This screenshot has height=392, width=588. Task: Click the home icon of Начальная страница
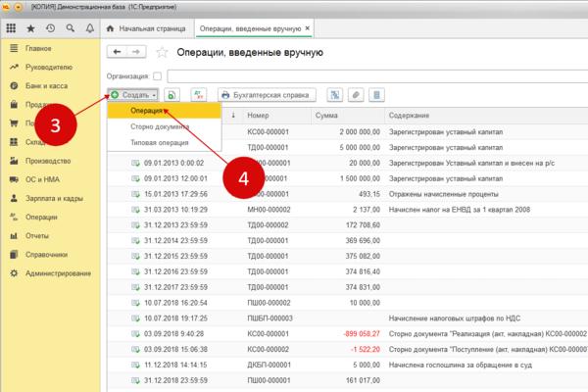pos(110,28)
